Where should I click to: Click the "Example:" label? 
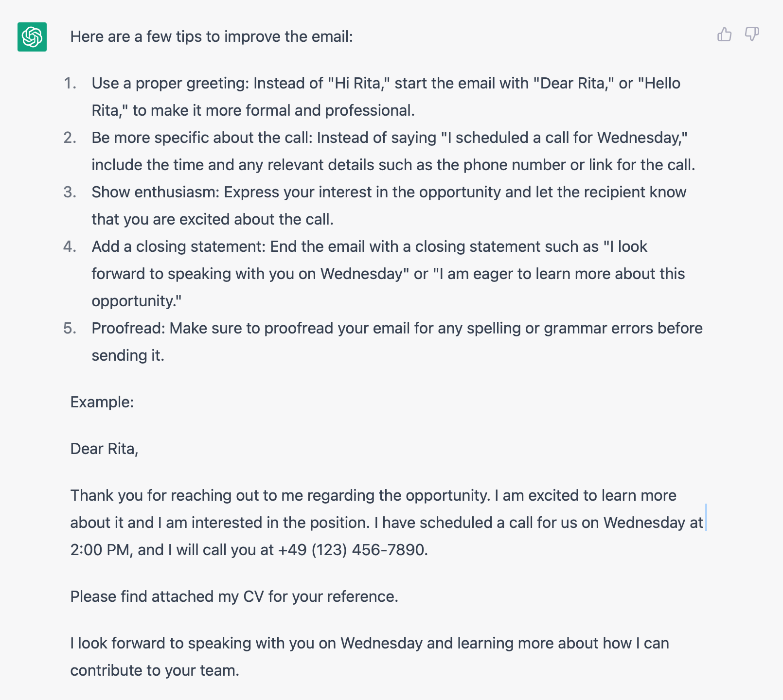[102, 402]
